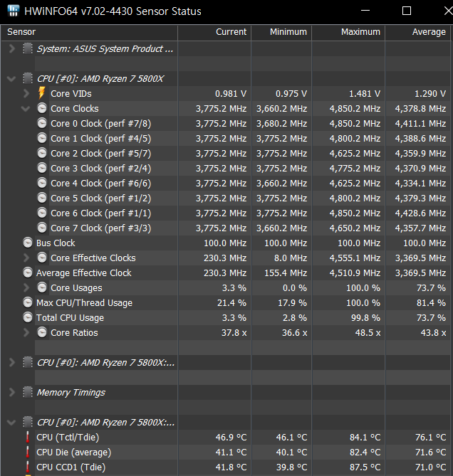
Task: Expand the Core VIDs row
Action: tap(26, 93)
